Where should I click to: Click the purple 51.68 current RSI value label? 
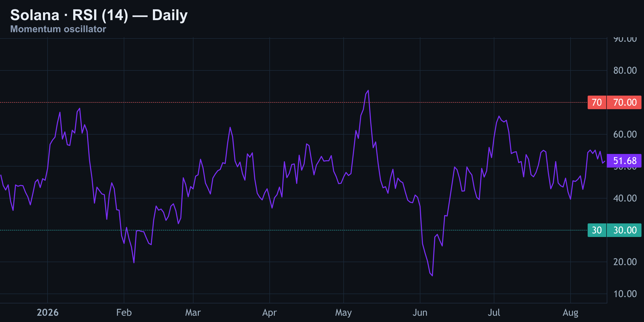(624, 161)
